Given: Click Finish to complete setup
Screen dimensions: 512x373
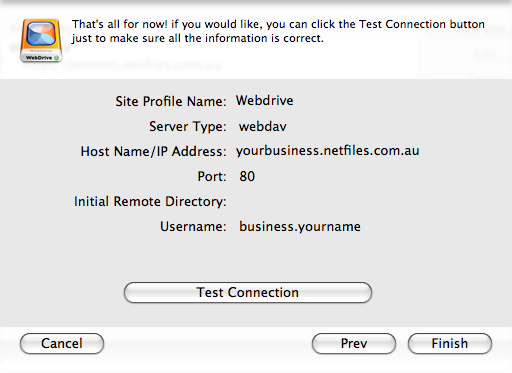Looking at the screenshot, I should pyautogui.click(x=450, y=343).
